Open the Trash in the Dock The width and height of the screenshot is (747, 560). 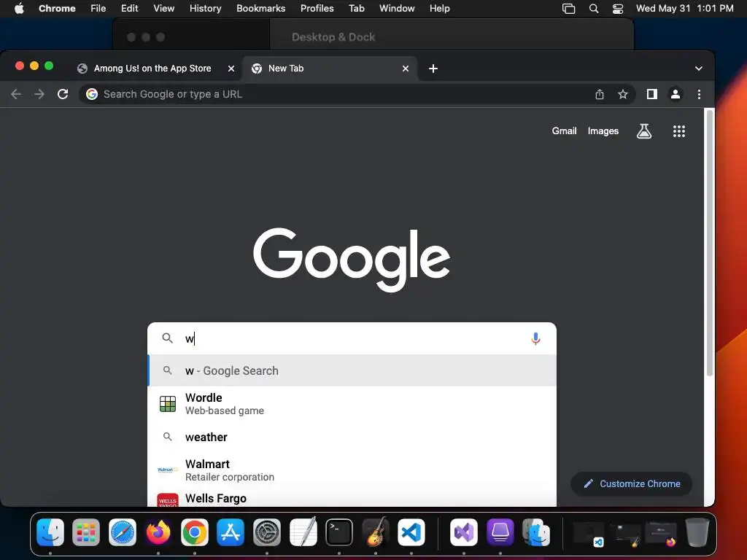coord(697,532)
